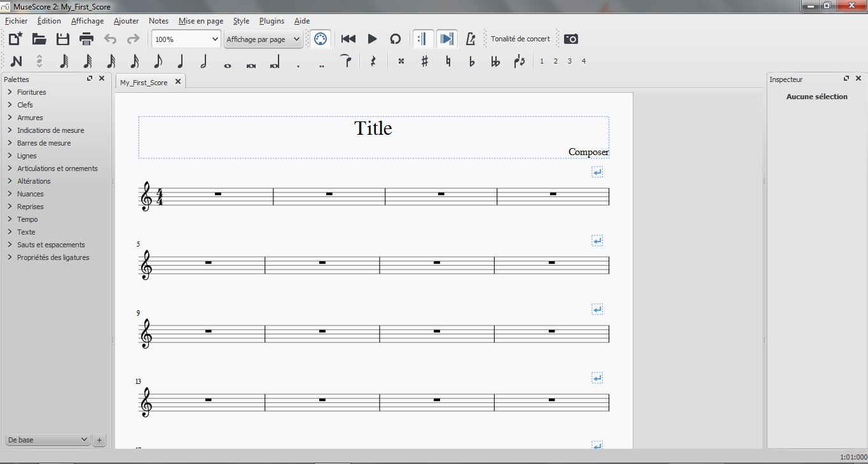
Task: Open the Notes menu
Action: [158, 21]
